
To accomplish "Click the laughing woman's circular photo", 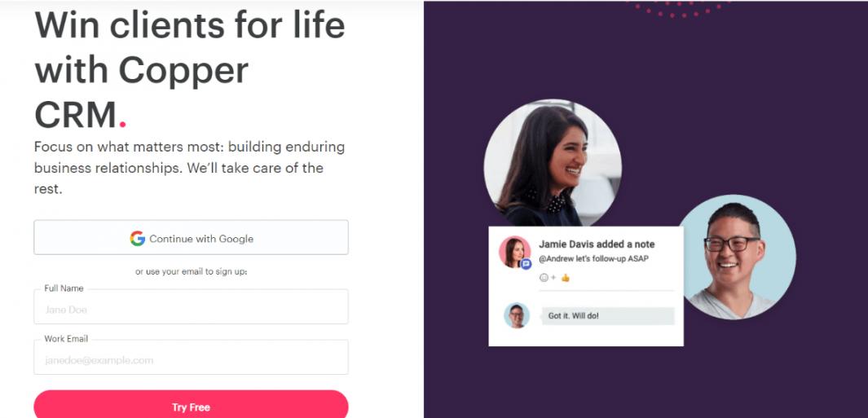I will coord(553,165).
